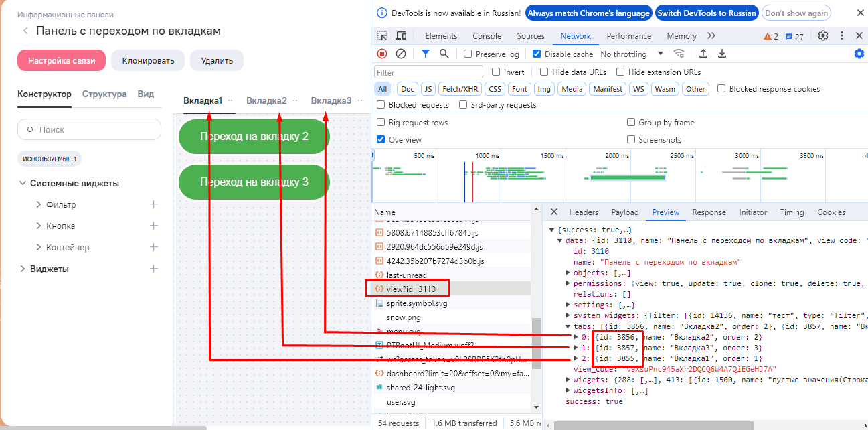
Task: Collapse the Системные виджеты section
Action: 23,183
